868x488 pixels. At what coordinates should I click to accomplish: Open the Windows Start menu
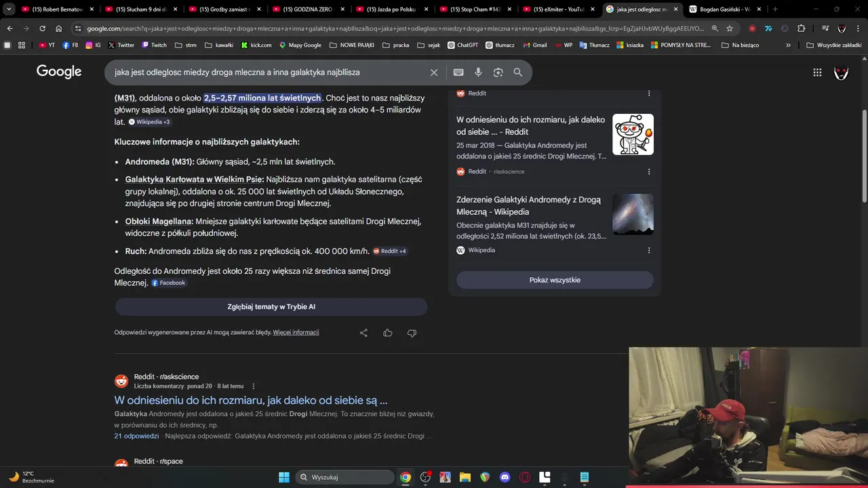[284, 477]
